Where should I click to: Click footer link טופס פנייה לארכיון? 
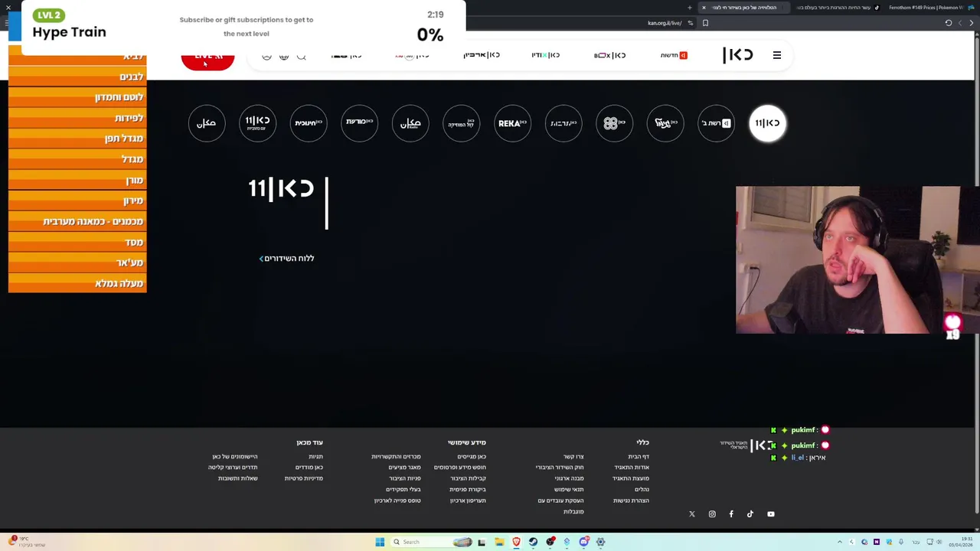397,500
